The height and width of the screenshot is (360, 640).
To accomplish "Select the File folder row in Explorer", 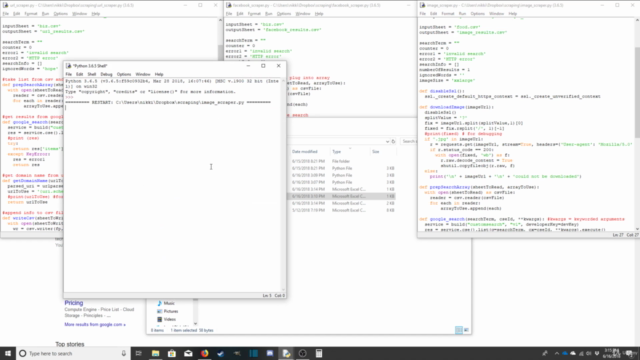I will pyautogui.click(x=342, y=161).
